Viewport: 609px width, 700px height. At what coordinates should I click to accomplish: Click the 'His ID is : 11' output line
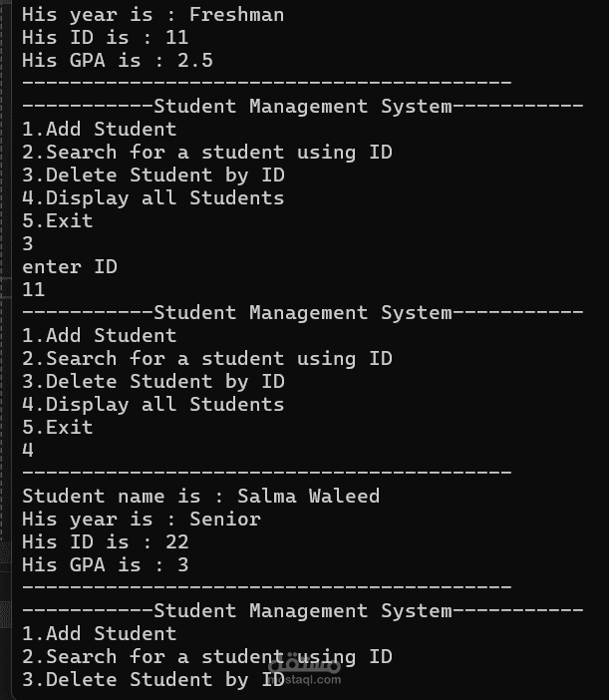pyautogui.click(x=106, y=37)
